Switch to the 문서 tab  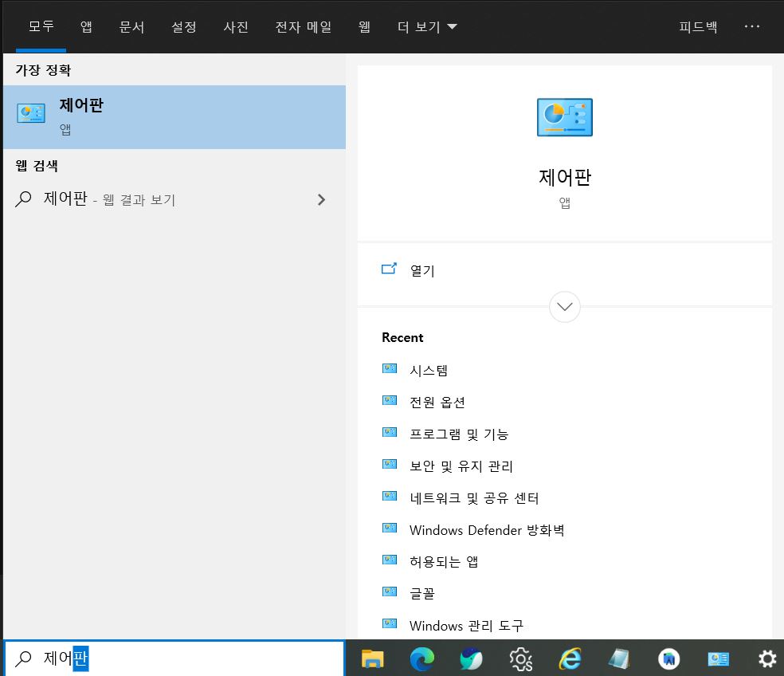click(132, 26)
